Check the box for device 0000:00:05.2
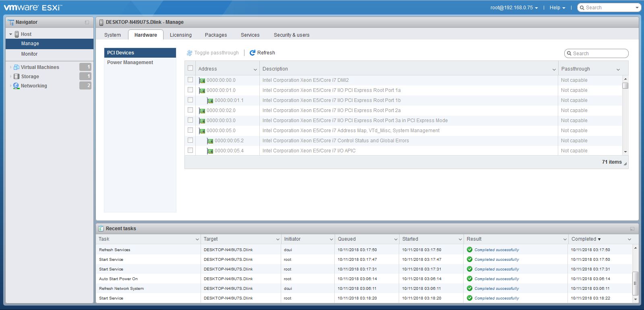The width and height of the screenshot is (644, 310). click(x=191, y=140)
